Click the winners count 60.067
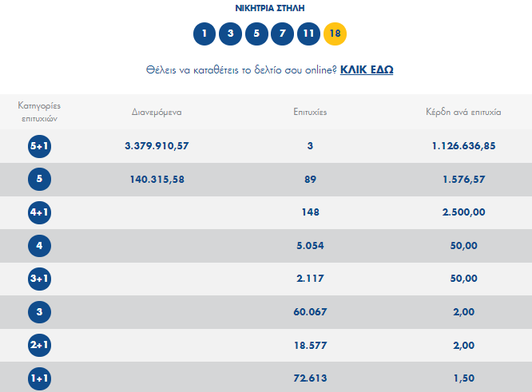 click(310, 312)
